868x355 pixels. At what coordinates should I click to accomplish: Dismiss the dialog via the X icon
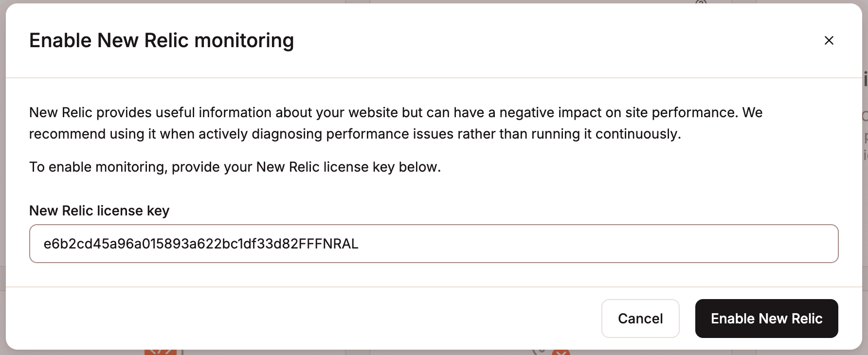(x=829, y=40)
